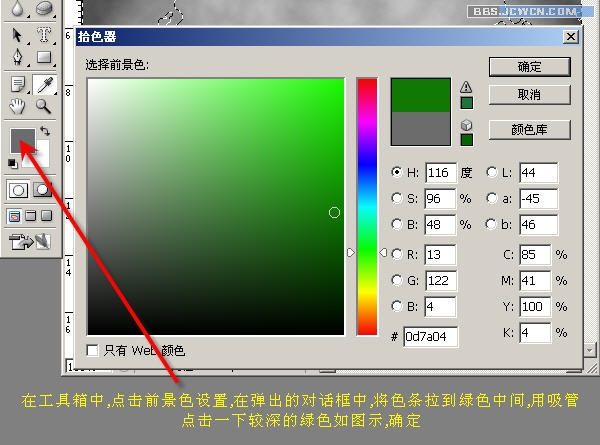The height and width of the screenshot is (445, 600).
Task: Select the Zoom magnifier tool
Action: coord(44,106)
